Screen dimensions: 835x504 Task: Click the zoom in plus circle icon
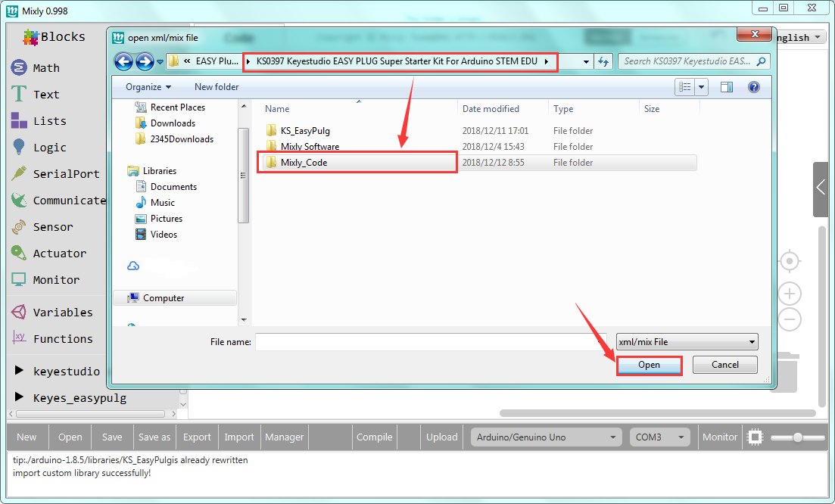click(790, 294)
